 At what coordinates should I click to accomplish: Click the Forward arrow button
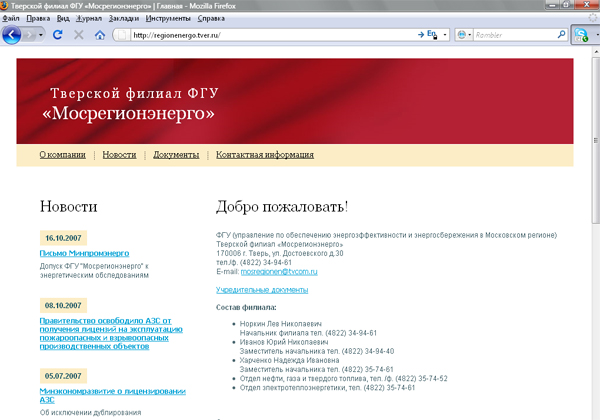29,35
